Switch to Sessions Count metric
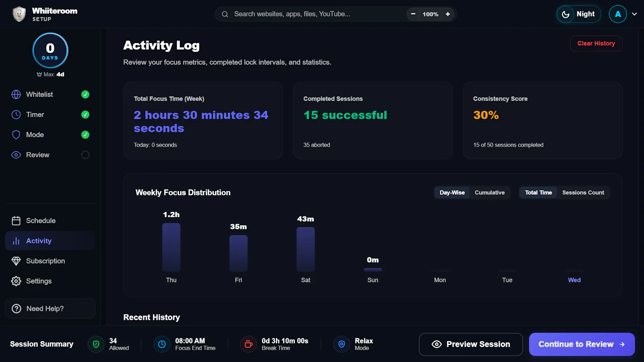 click(x=583, y=193)
